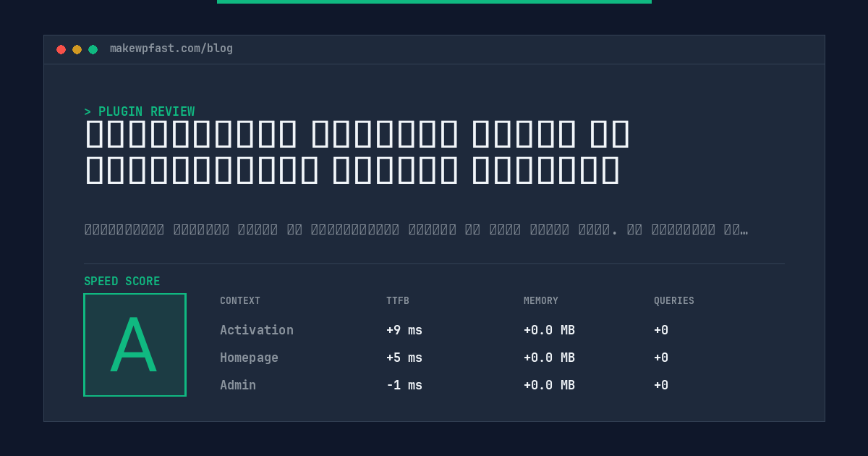
Task: Click the CONTEXT column header
Action: pyautogui.click(x=240, y=301)
